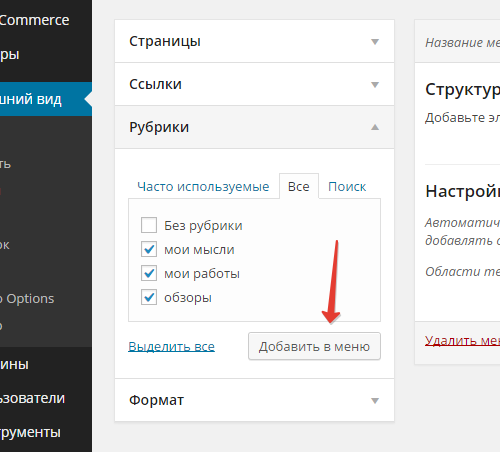Open the WooCommerce sidebar menu item
The image size is (500, 452).
(x=35, y=20)
